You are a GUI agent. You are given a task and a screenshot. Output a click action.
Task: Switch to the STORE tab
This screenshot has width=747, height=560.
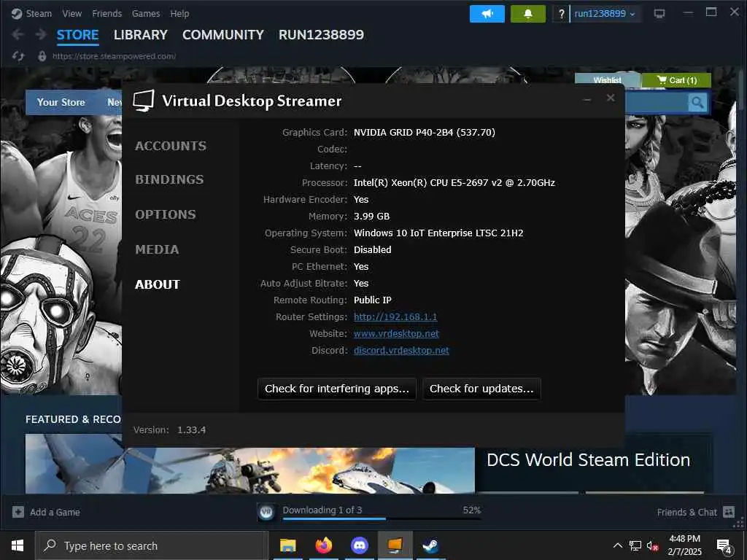(x=77, y=35)
